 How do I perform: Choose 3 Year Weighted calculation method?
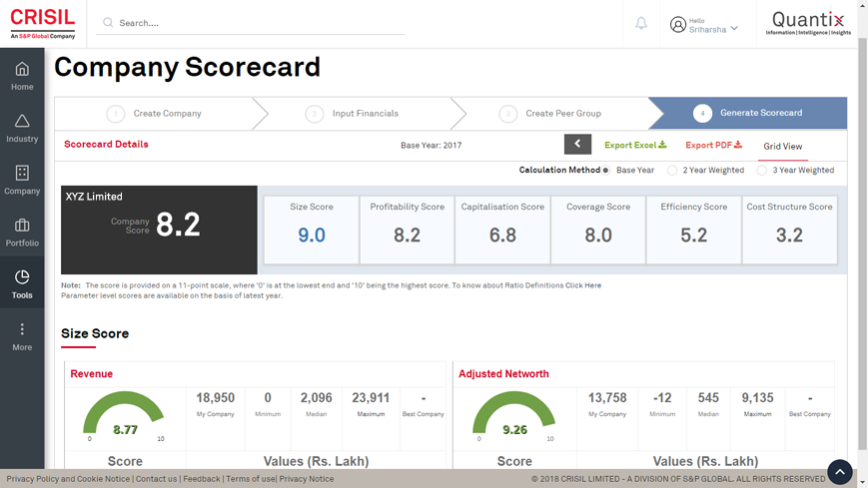[x=762, y=171]
